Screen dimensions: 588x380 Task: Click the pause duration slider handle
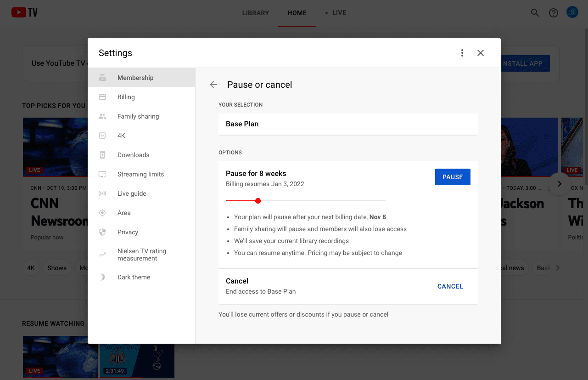click(258, 201)
